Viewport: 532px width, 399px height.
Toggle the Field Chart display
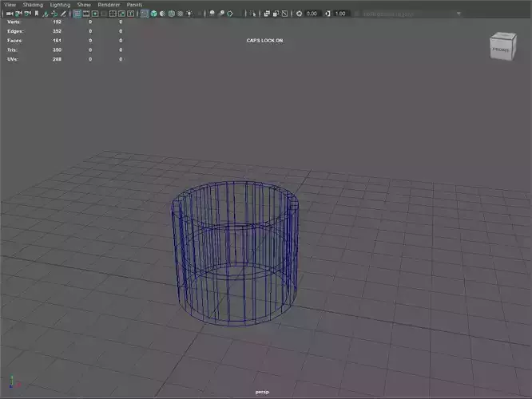113,14
